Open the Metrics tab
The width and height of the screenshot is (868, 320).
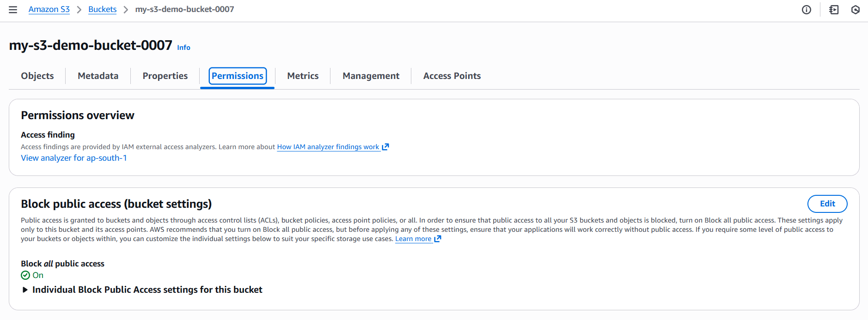coord(303,76)
